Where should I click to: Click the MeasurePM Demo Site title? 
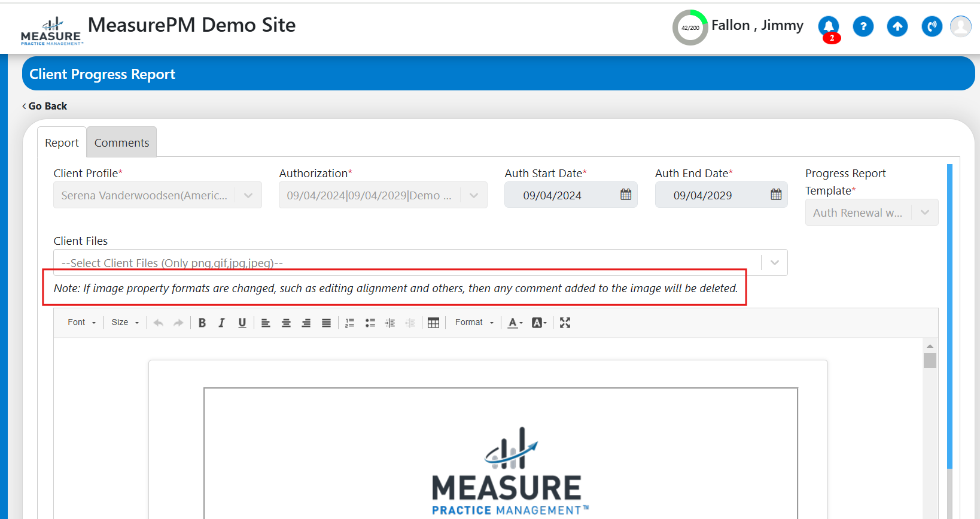point(191,25)
